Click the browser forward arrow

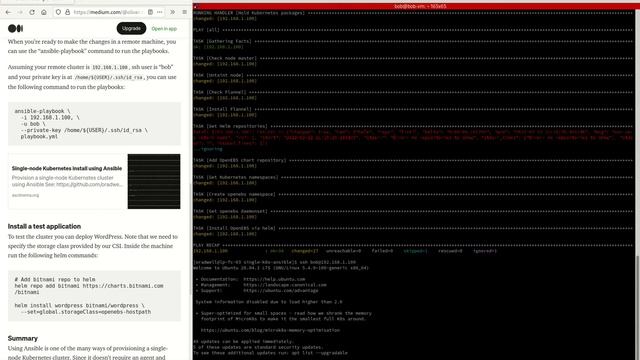point(20,12)
